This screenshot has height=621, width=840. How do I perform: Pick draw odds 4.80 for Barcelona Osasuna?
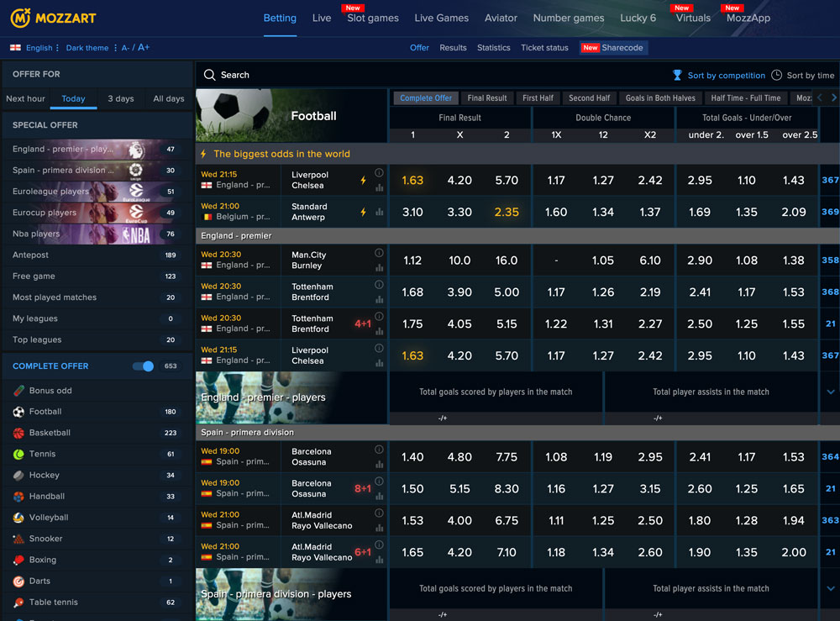click(459, 457)
